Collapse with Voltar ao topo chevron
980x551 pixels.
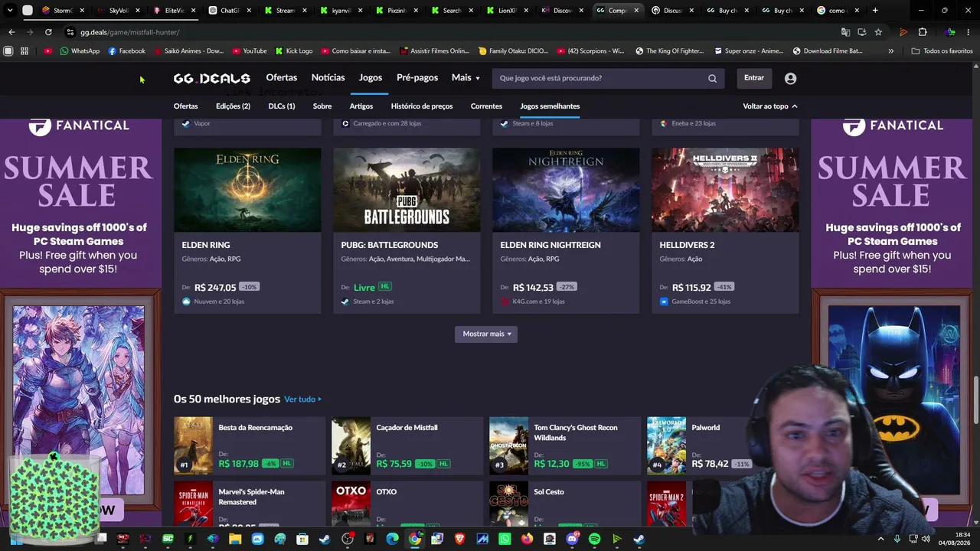[x=770, y=106]
